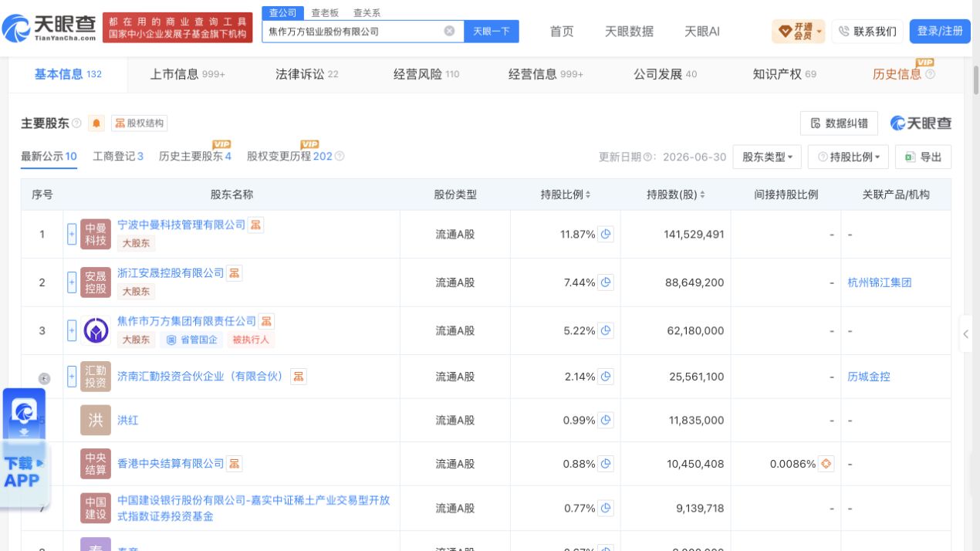Viewport: 980px width, 551px height.
Task: Open the 持股比例 filter dropdown
Action: (x=848, y=157)
